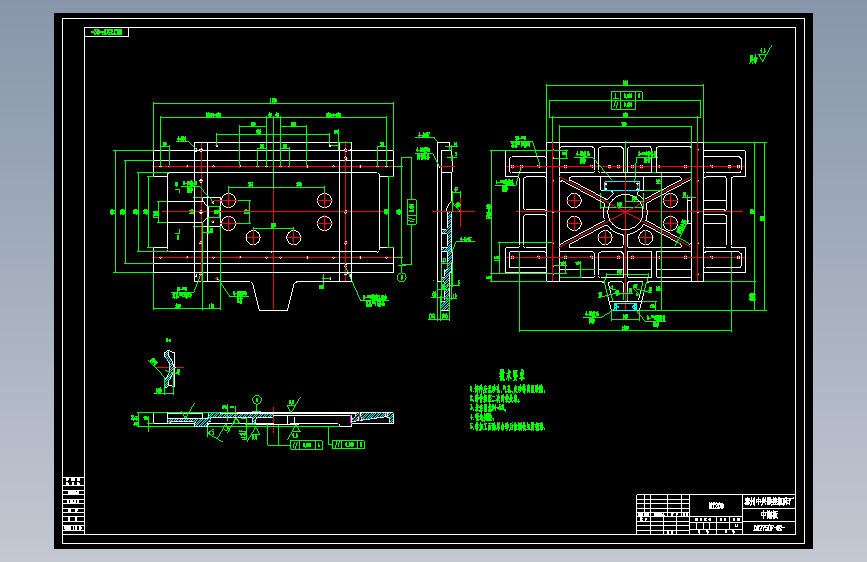
Task: Select the circled datum letter below the vertical parallelism frame
Action: pos(402,277)
